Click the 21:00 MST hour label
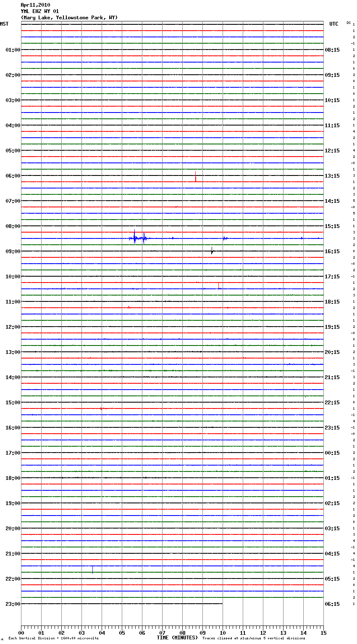 tap(13, 554)
